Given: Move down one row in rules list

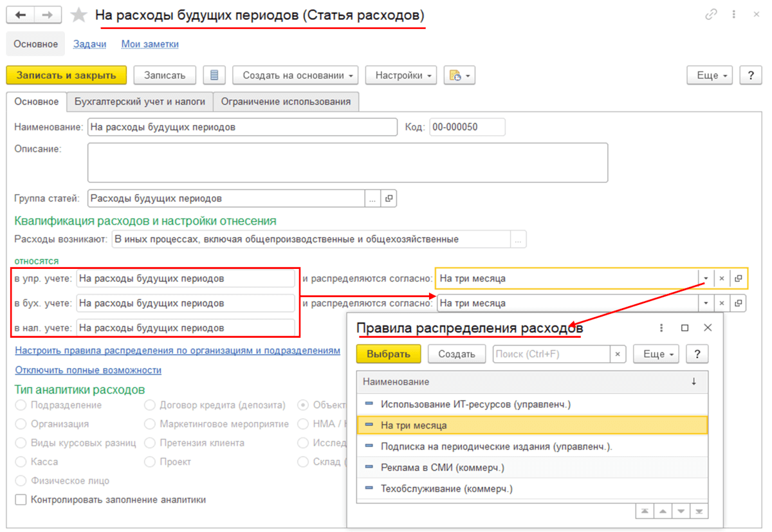Looking at the screenshot, I should pos(681,511).
